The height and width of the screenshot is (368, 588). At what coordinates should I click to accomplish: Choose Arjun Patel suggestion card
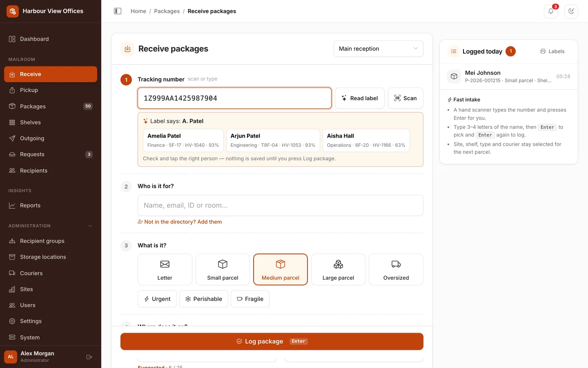coord(273,141)
